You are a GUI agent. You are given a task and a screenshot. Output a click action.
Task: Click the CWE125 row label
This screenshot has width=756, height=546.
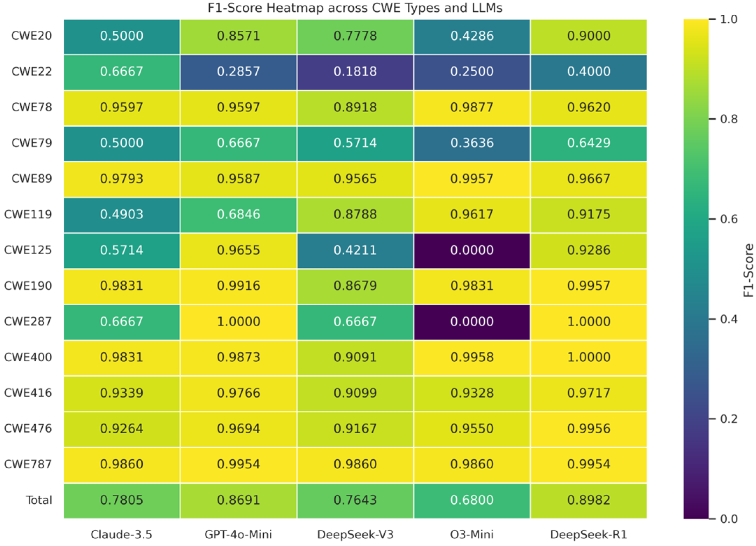tap(28, 250)
